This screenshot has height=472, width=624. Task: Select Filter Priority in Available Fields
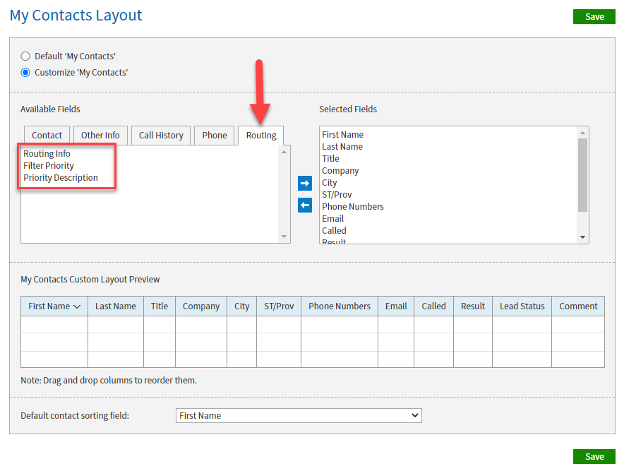[49, 166]
